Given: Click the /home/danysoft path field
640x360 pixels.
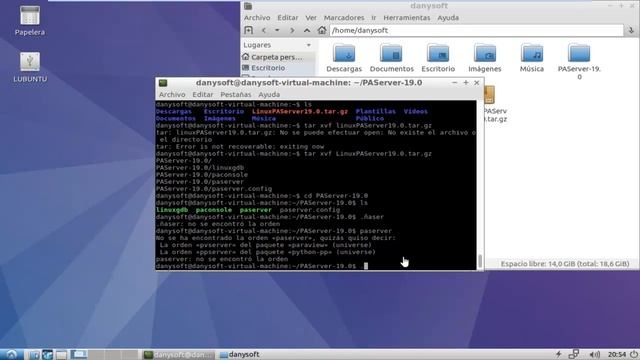Looking at the screenshot, I should point(476,30).
